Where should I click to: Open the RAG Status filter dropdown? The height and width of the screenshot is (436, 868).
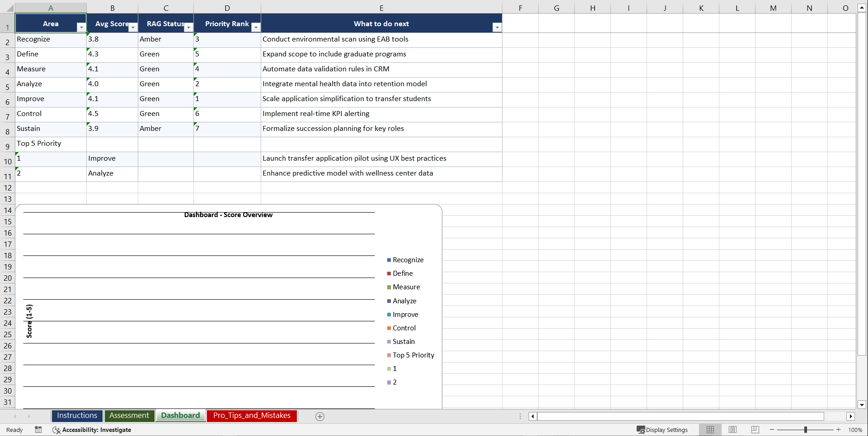click(188, 27)
